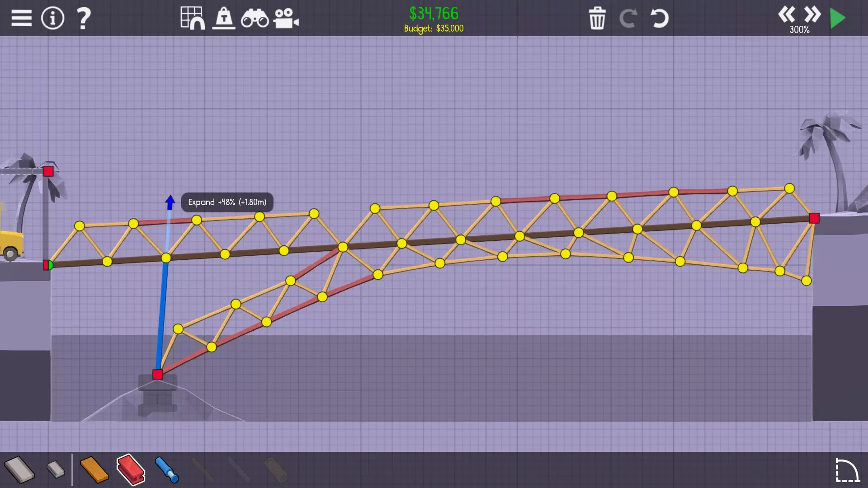Screen dimensions: 868x488
Task: Select the road material
Action: pos(19,470)
